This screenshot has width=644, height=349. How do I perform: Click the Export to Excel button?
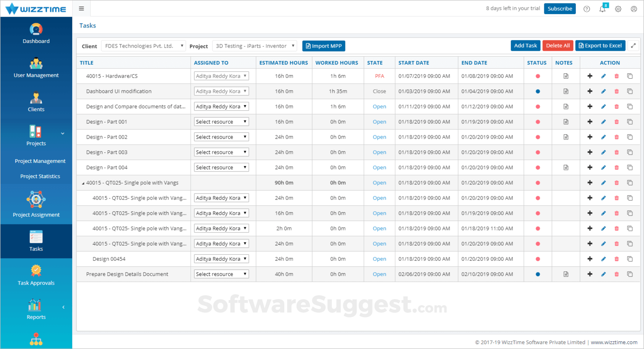(600, 46)
